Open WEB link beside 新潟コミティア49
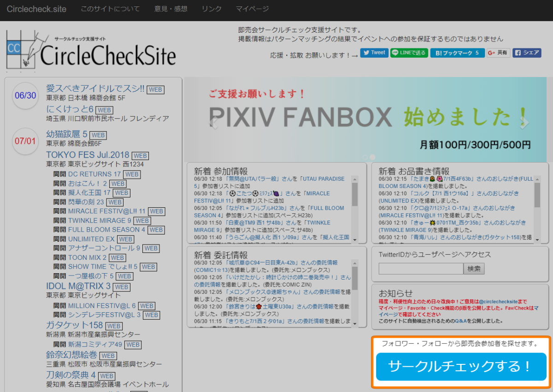Image resolution: width=553 pixels, height=392 pixels. pos(133,345)
